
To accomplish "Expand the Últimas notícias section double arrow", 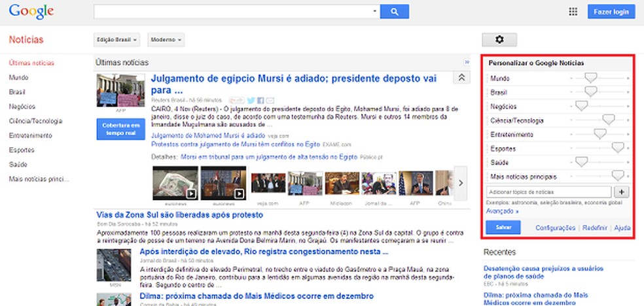I will tap(467, 62).
